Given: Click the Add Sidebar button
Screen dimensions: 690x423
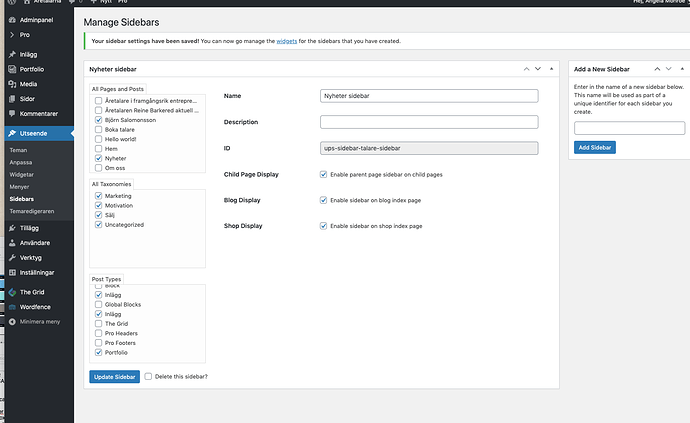Looking at the screenshot, I should pos(595,147).
